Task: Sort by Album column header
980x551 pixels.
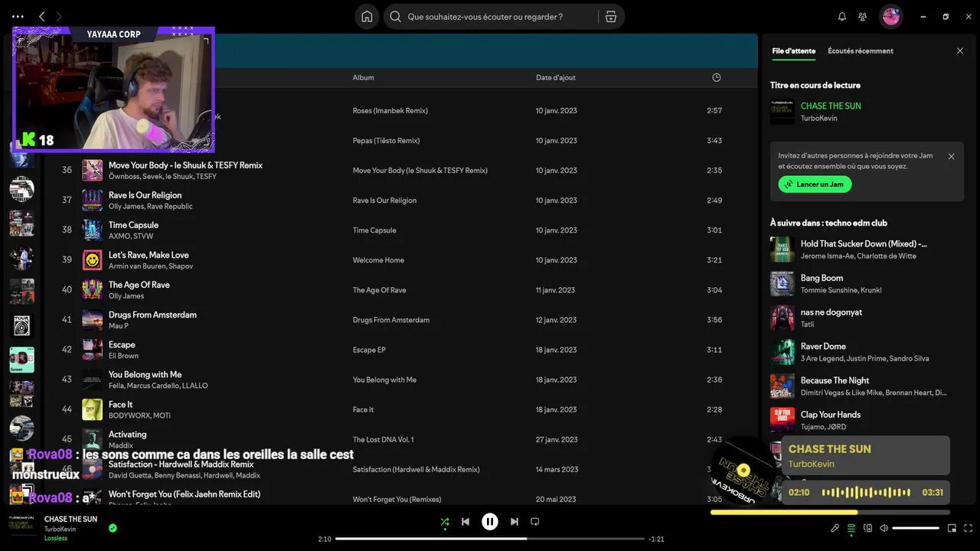Action: pos(363,77)
